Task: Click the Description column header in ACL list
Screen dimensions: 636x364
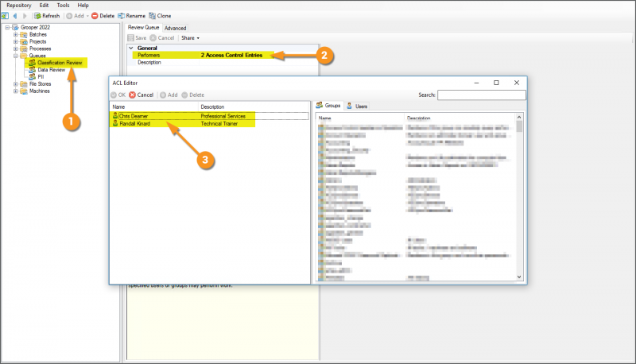Action: pyautogui.click(x=254, y=107)
